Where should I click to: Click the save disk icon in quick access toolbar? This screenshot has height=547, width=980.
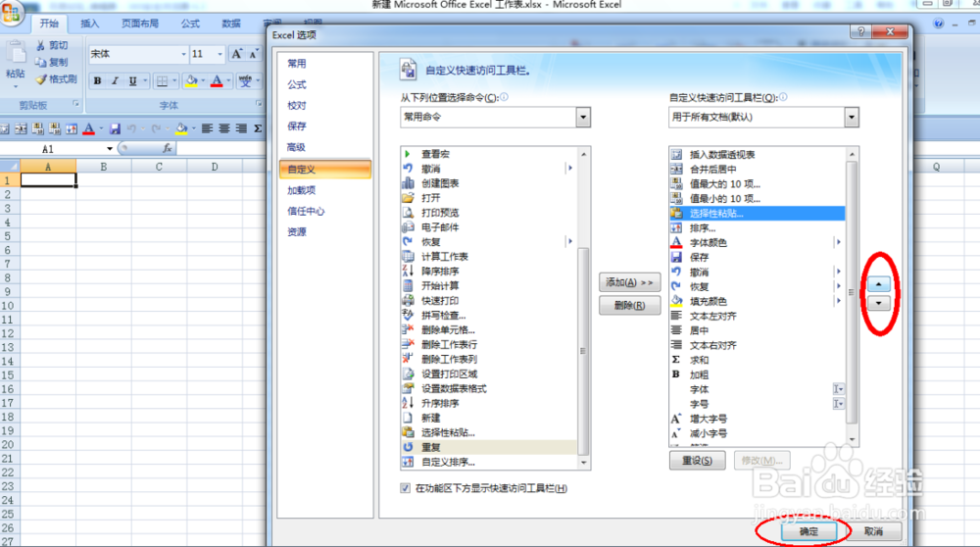click(x=115, y=128)
